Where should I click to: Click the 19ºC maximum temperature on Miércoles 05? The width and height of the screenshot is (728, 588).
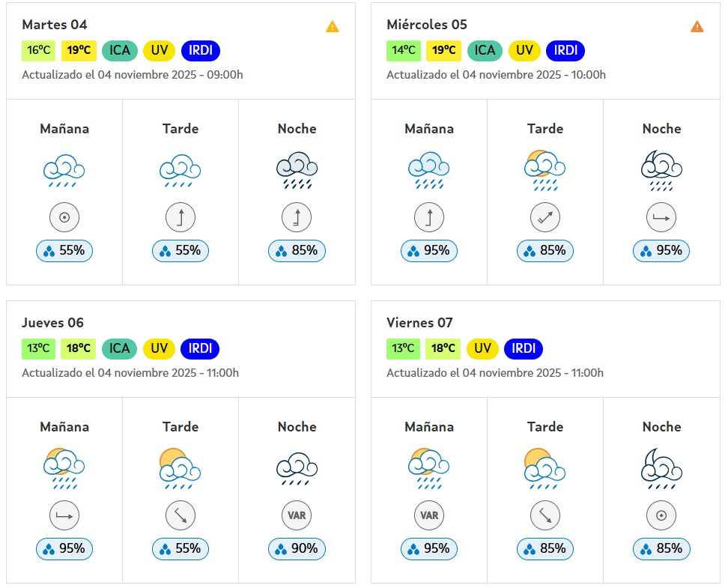point(444,51)
